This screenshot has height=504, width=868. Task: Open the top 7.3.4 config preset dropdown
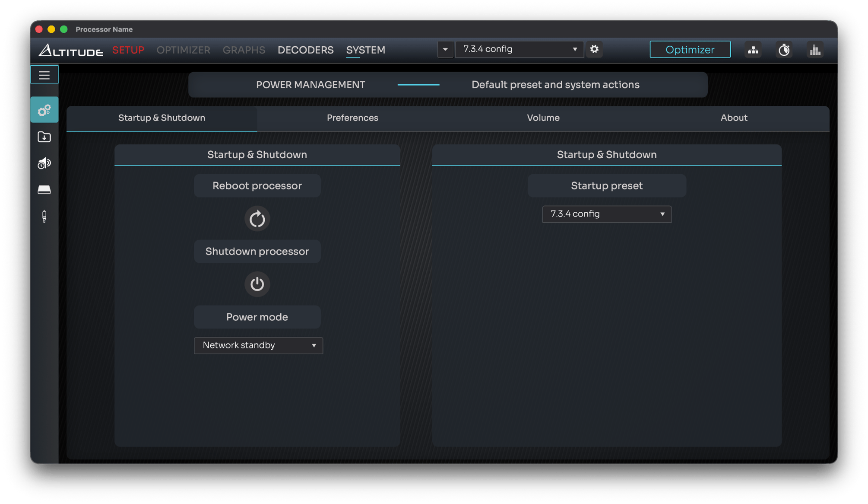(519, 49)
